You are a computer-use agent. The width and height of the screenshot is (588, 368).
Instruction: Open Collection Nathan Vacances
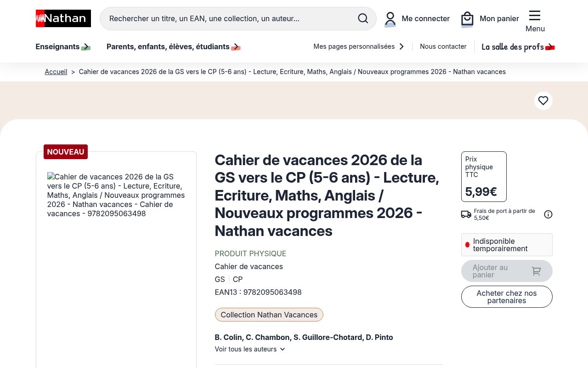tap(269, 315)
